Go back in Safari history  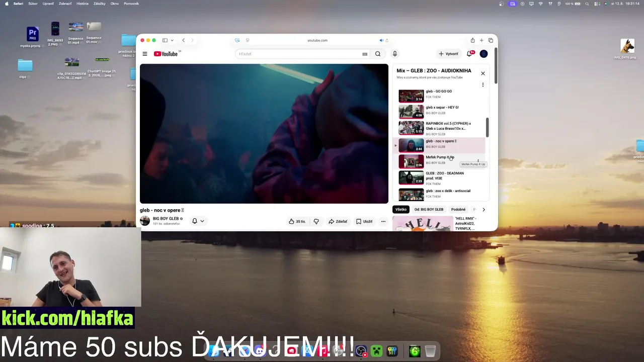click(183, 40)
